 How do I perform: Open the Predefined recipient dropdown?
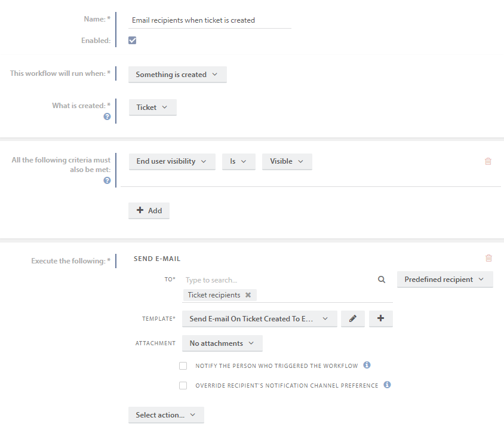pyautogui.click(x=444, y=279)
